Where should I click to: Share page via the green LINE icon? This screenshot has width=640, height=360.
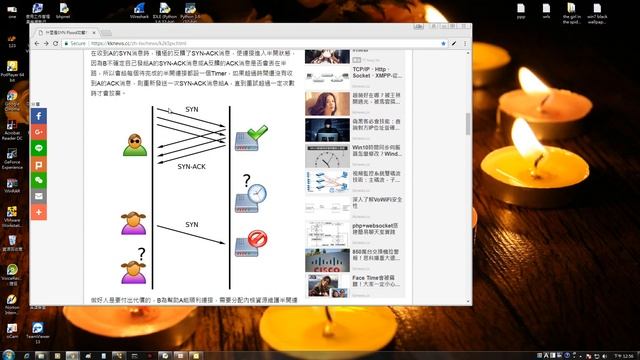(39, 148)
